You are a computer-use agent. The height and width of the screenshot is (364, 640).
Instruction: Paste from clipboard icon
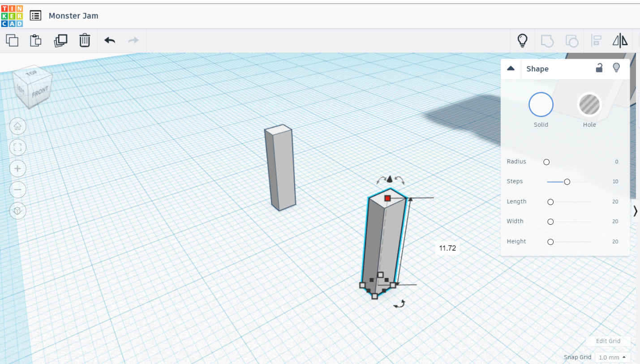tap(36, 40)
